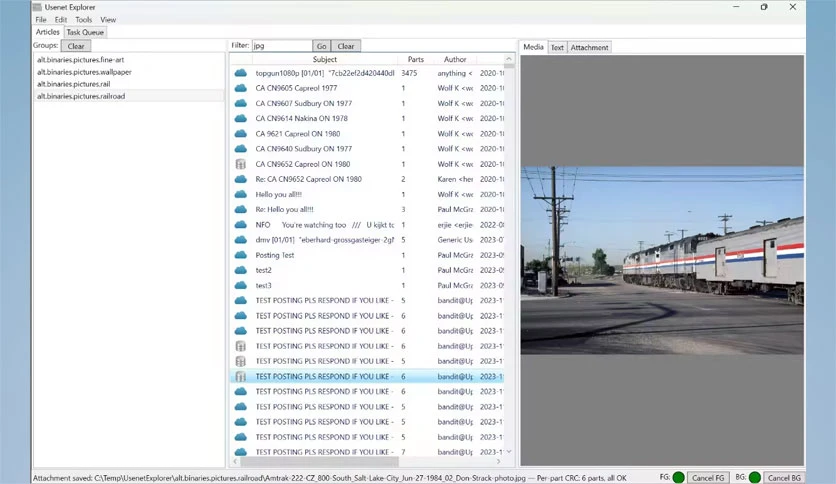Viewport: 836px width, 484px height.
Task: Show the Media preview tab
Action: click(x=533, y=47)
